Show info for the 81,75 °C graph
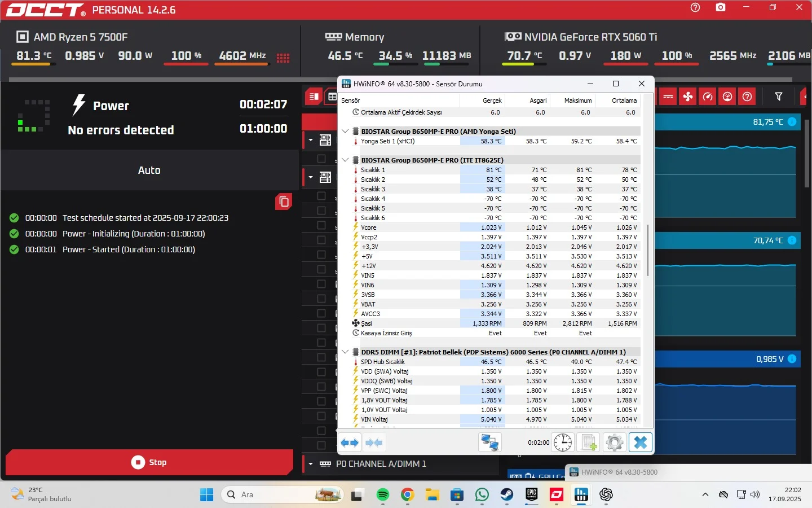Viewport: 812px width, 508px height. (x=792, y=122)
